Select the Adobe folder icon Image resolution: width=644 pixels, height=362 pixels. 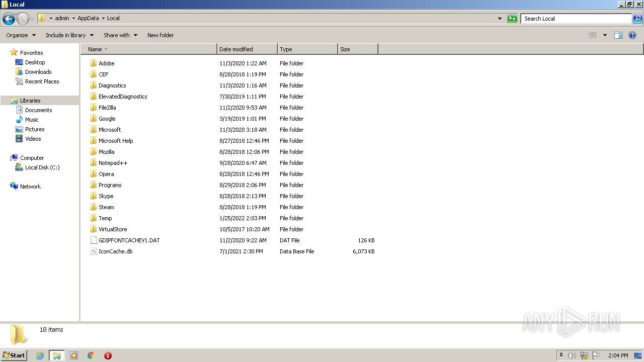click(93, 63)
